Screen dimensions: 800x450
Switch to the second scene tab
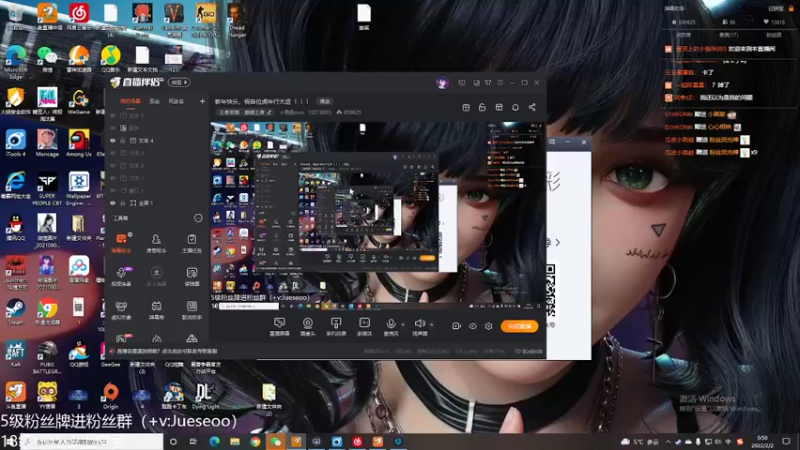point(155,102)
